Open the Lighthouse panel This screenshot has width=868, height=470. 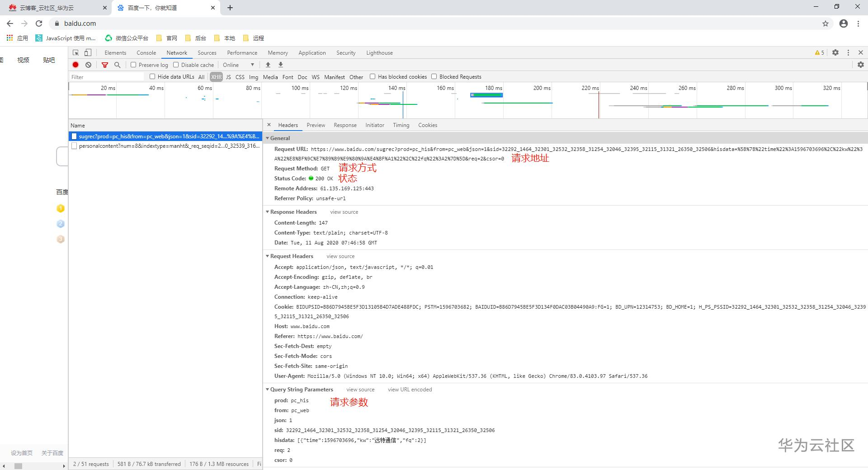tap(379, 52)
